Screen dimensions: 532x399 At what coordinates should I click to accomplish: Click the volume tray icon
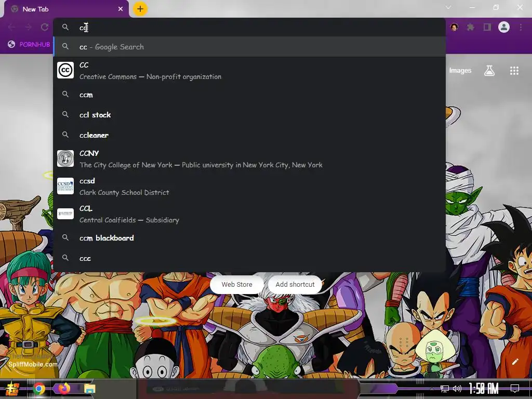coord(457,389)
